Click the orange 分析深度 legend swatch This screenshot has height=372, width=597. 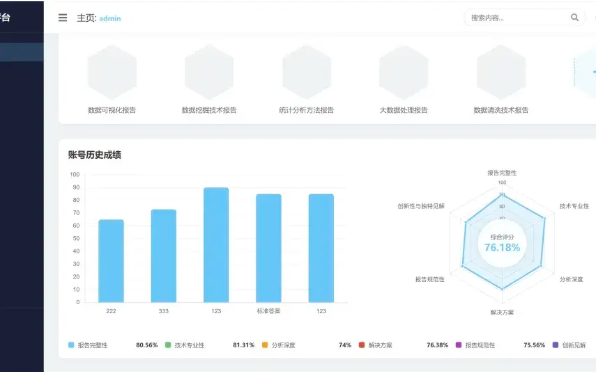[x=265, y=345]
